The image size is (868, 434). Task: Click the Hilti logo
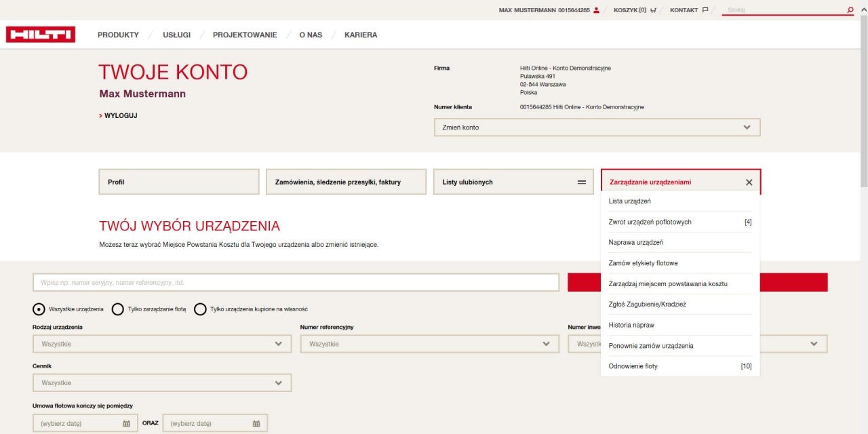click(41, 35)
